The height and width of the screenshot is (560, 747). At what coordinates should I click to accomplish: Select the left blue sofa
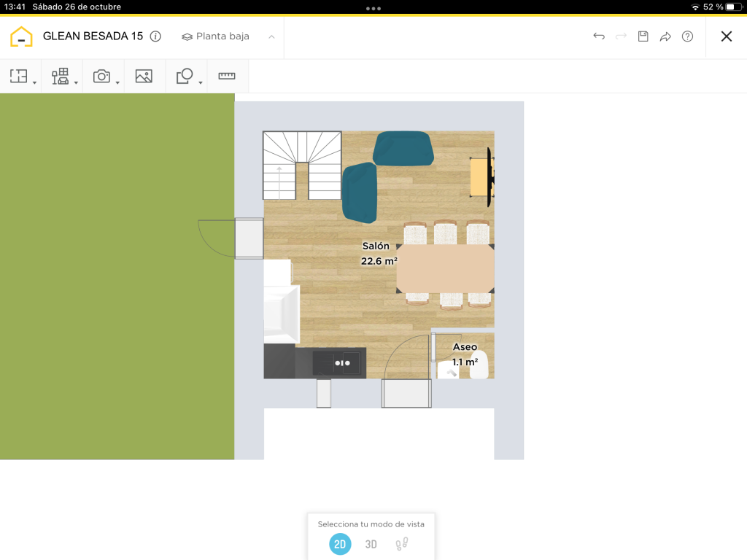click(360, 192)
